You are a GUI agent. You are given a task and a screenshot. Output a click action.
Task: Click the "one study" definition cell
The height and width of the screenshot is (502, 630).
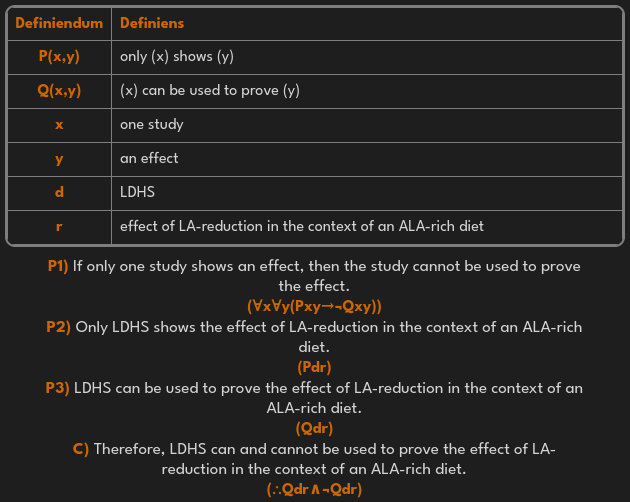point(152,125)
